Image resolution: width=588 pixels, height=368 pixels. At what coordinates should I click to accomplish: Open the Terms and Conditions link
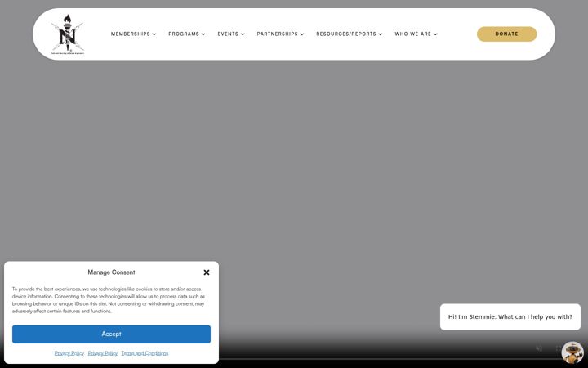coord(145,353)
